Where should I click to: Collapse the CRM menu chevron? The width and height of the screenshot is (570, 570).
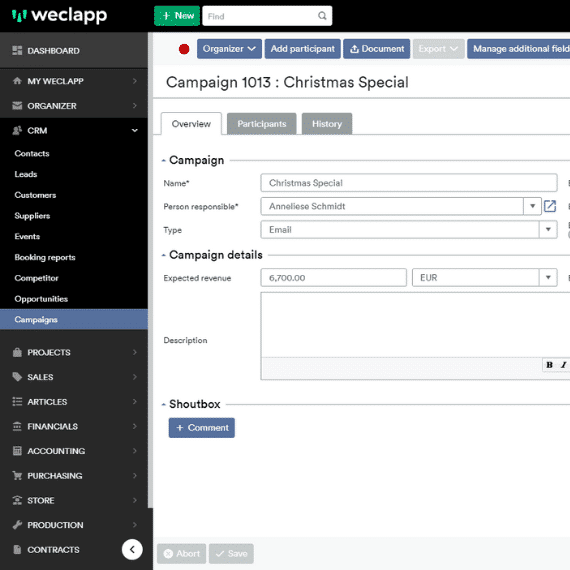tap(135, 130)
